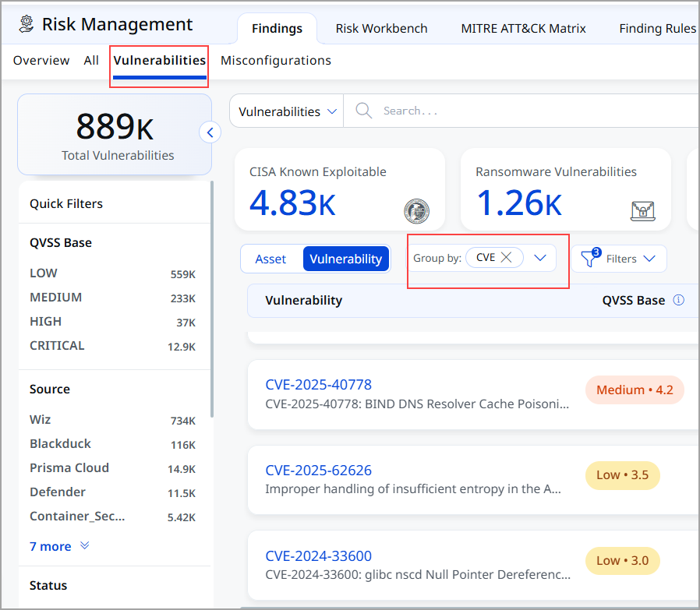
Task: Expand the Group by dropdown arrow
Action: point(540,258)
